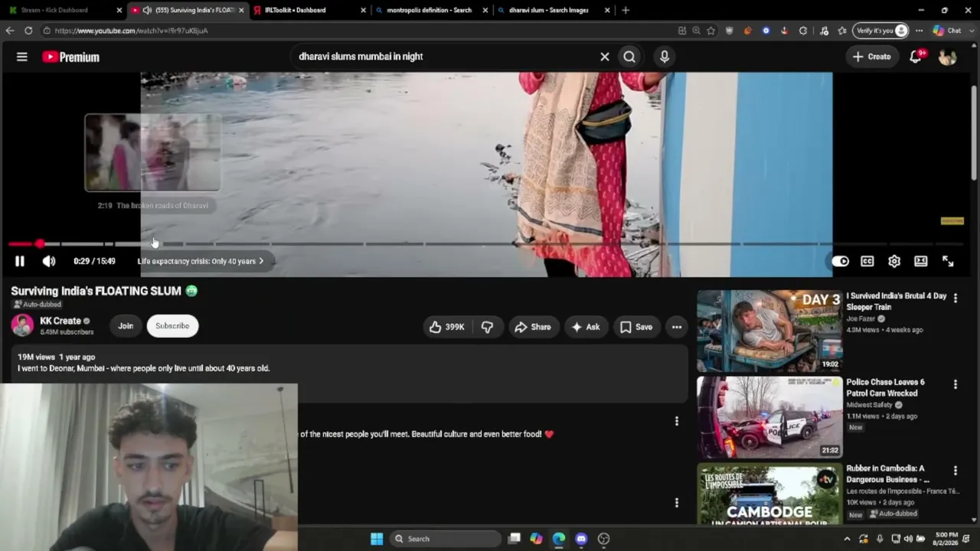
Task: Open YouTube notifications bell
Action: coord(916,57)
